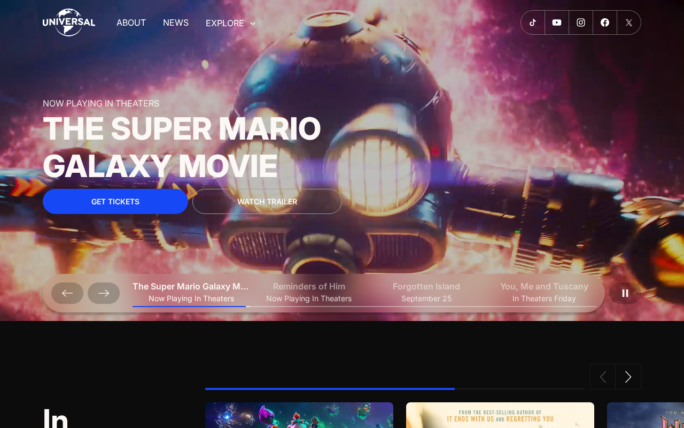Viewport: 684px width, 428px height.
Task: Select the Forgotten Island slide
Action: click(x=426, y=292)
